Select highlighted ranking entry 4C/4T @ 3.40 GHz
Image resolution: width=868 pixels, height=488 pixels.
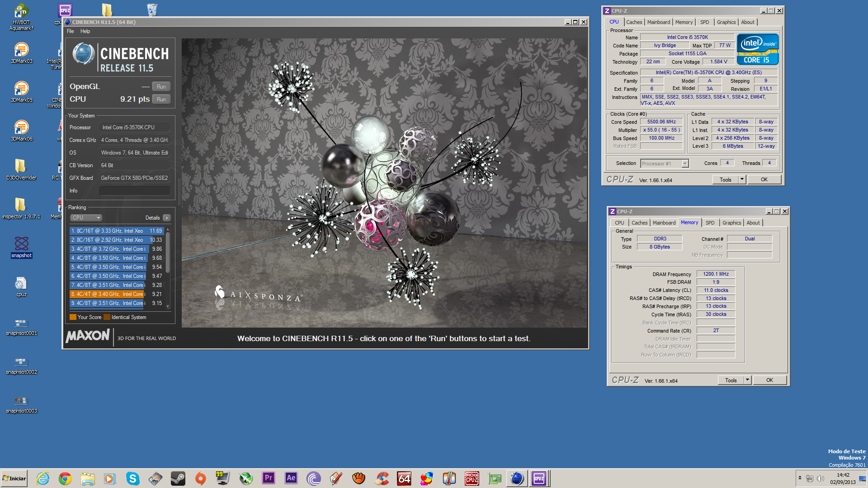[x=116, y=294]
